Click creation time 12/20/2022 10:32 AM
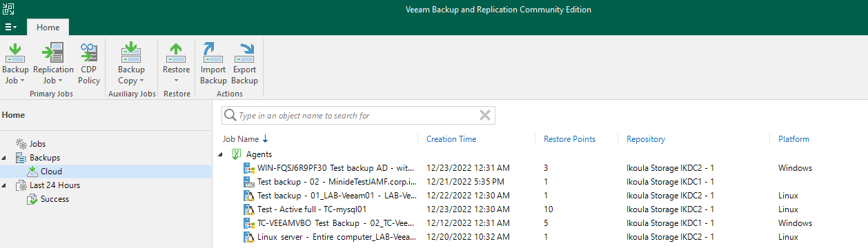This screenshot has height=248, width=868. coord(468,237)
